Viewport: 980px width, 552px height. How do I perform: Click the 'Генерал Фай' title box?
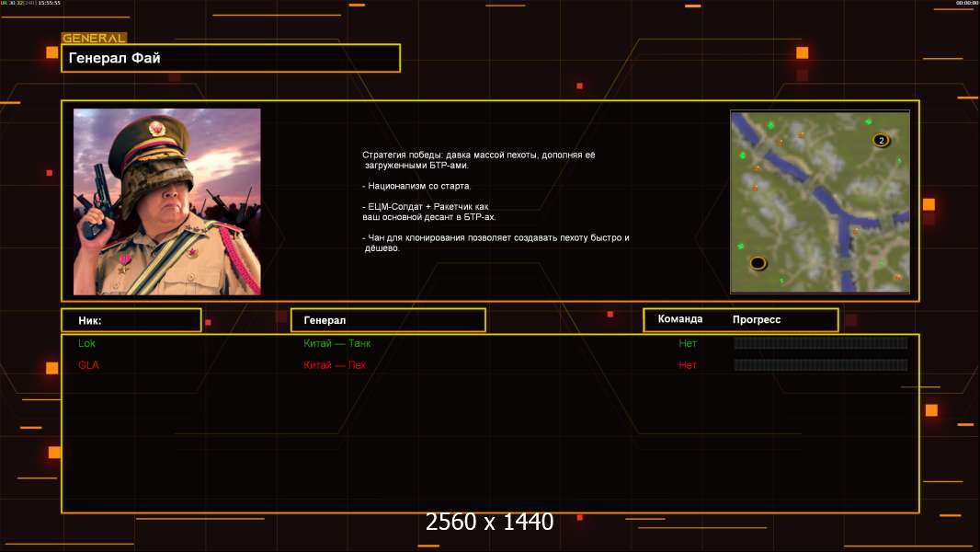point(231,58)
